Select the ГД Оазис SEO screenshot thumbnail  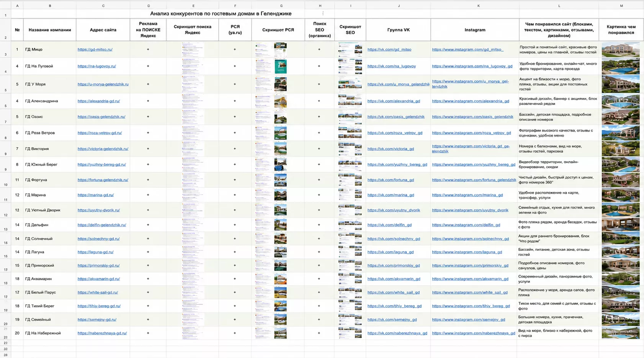point(350,117)
